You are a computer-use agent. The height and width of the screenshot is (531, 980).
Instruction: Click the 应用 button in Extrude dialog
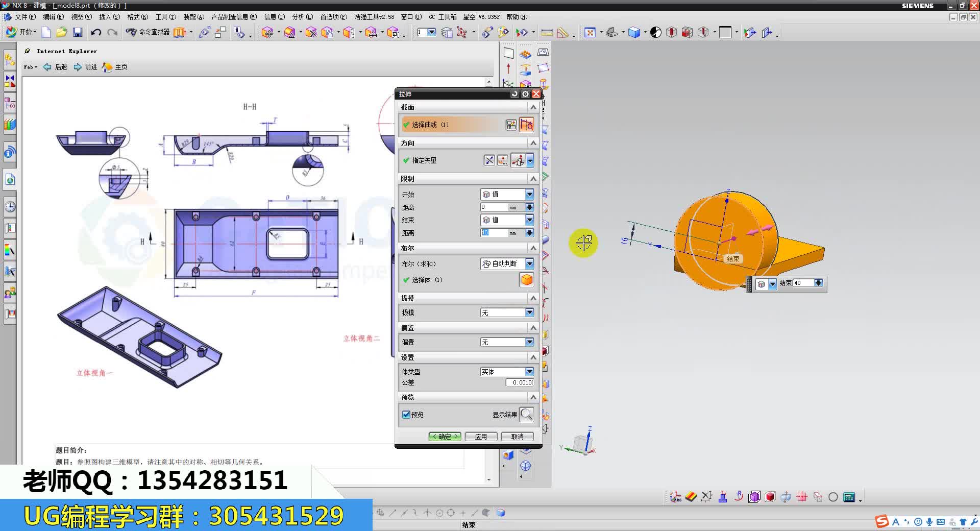pyautogui.click(x=480, y=437)
